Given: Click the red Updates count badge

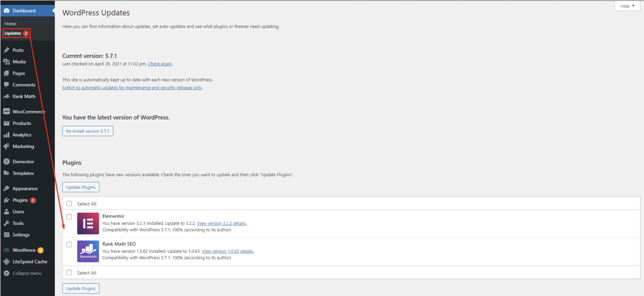Looking at the screenshot, I should coord(26,33).
